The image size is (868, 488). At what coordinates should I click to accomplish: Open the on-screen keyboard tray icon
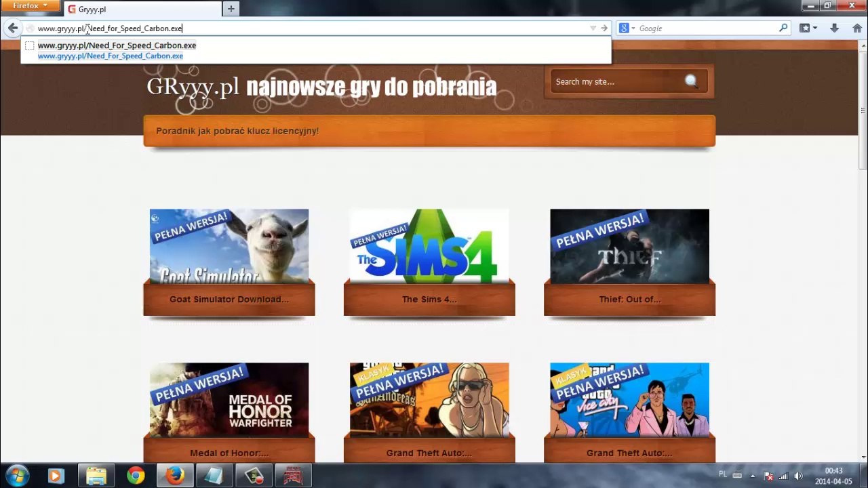737,476
